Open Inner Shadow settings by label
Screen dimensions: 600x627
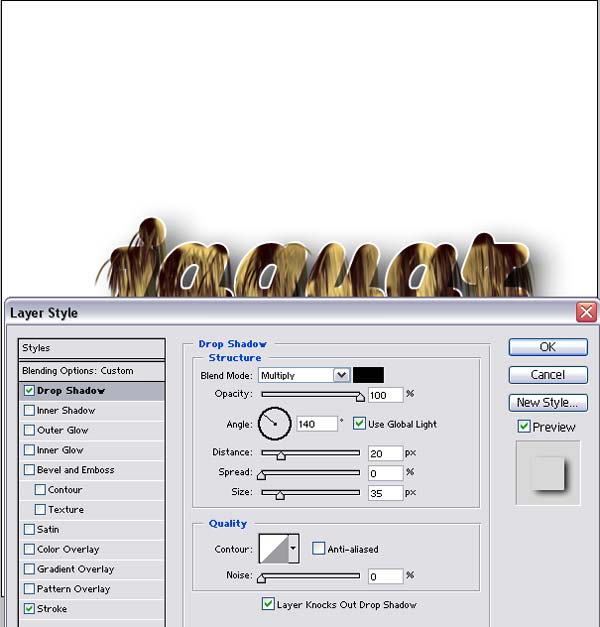click(66, 411)
